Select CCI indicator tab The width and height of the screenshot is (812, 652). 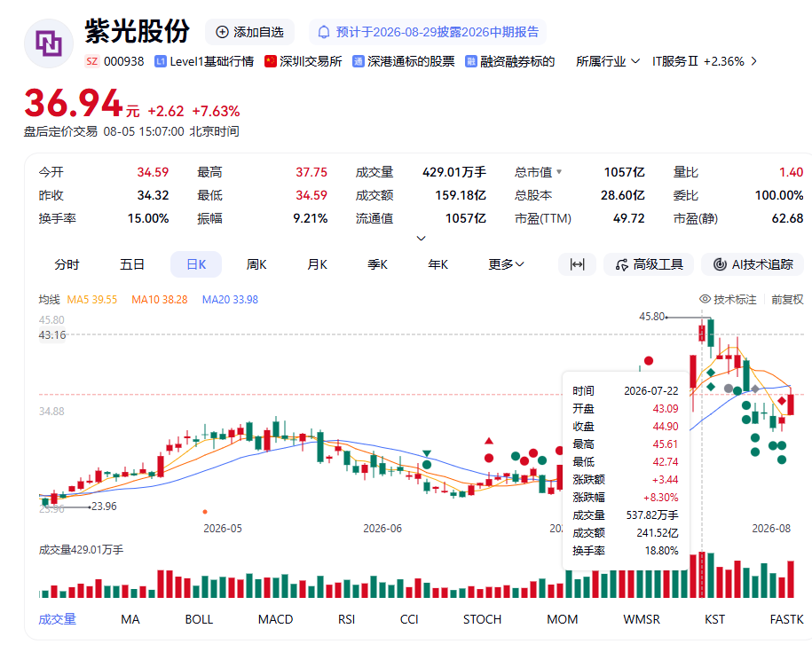409,619
